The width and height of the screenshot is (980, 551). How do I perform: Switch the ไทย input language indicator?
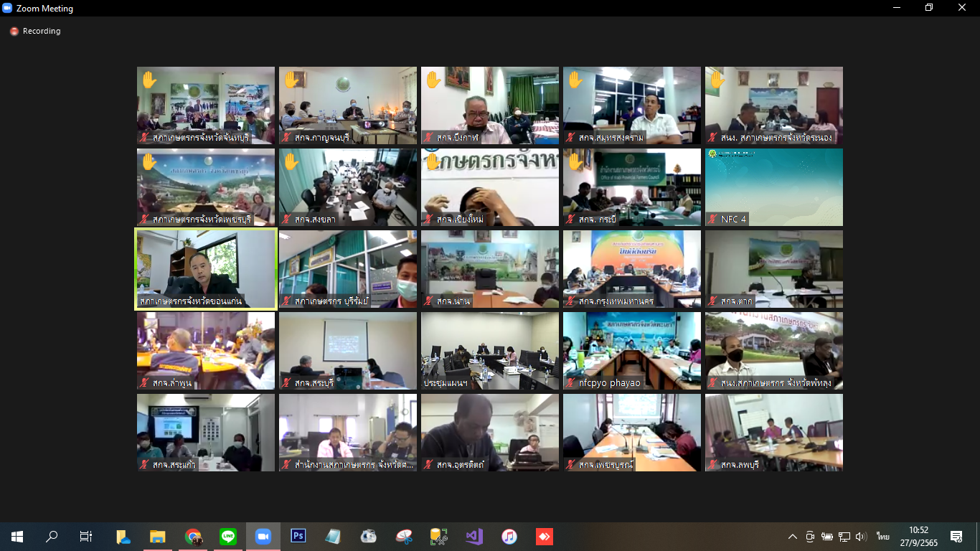[882, 537]
